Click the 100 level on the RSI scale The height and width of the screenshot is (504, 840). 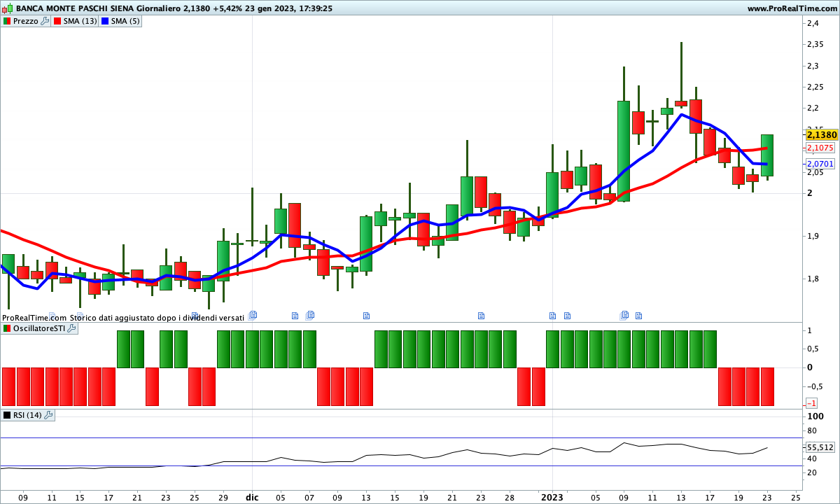coord(814,416)
